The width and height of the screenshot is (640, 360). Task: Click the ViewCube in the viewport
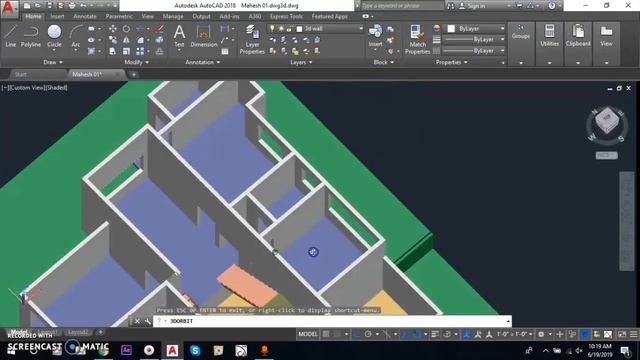[607, 121]
